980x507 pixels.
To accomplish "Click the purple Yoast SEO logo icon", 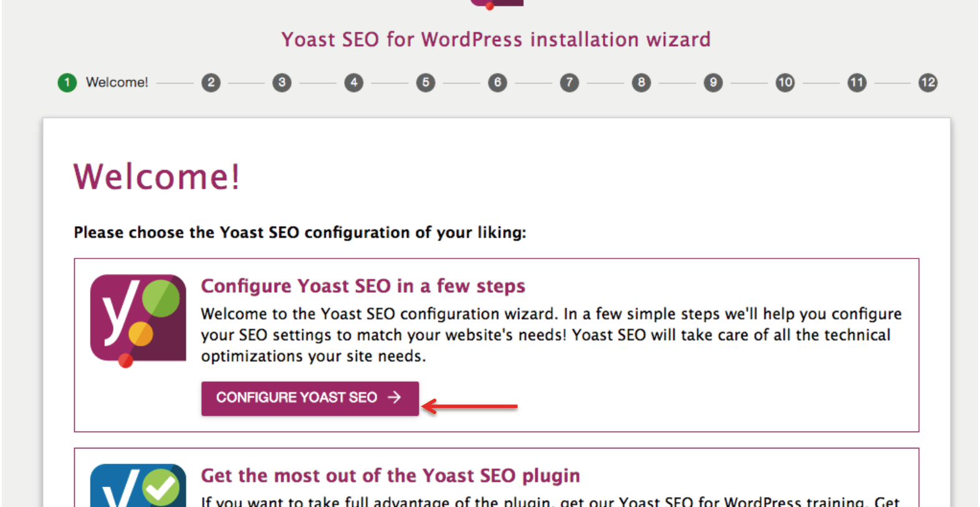I will 138,319.
